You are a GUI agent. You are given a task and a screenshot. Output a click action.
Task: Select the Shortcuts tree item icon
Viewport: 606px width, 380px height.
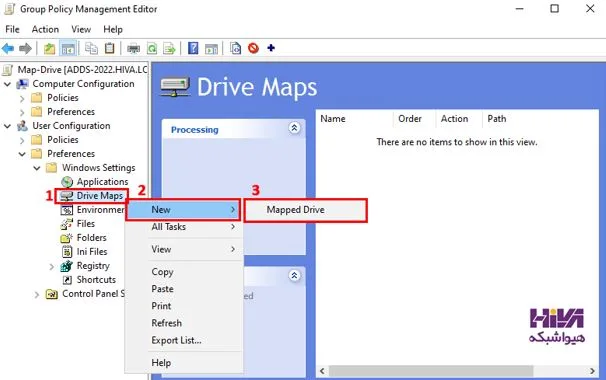click(67, 280)
